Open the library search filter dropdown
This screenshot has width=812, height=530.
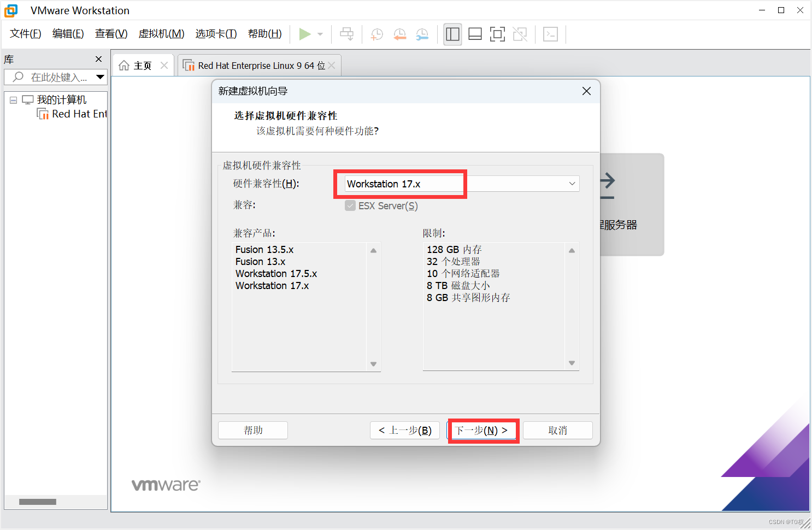click(101, 77)
